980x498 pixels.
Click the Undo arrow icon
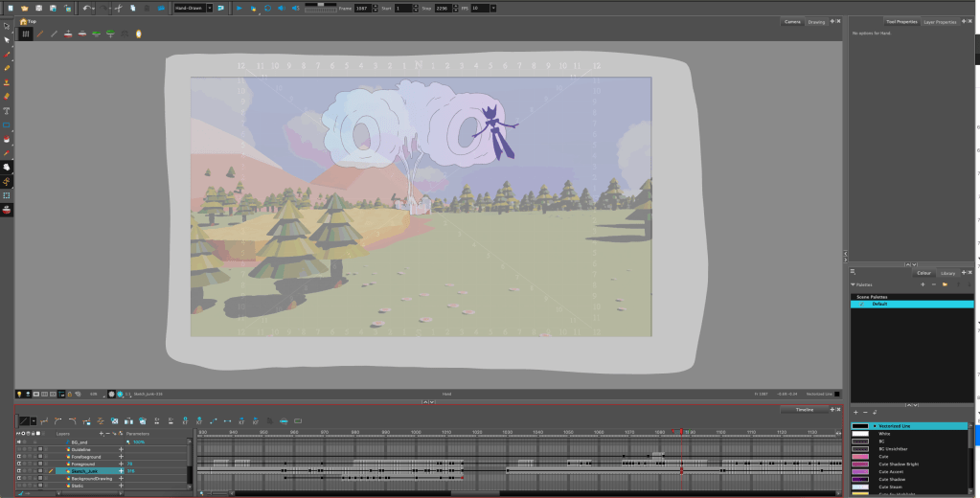click(x=86, y=8)
